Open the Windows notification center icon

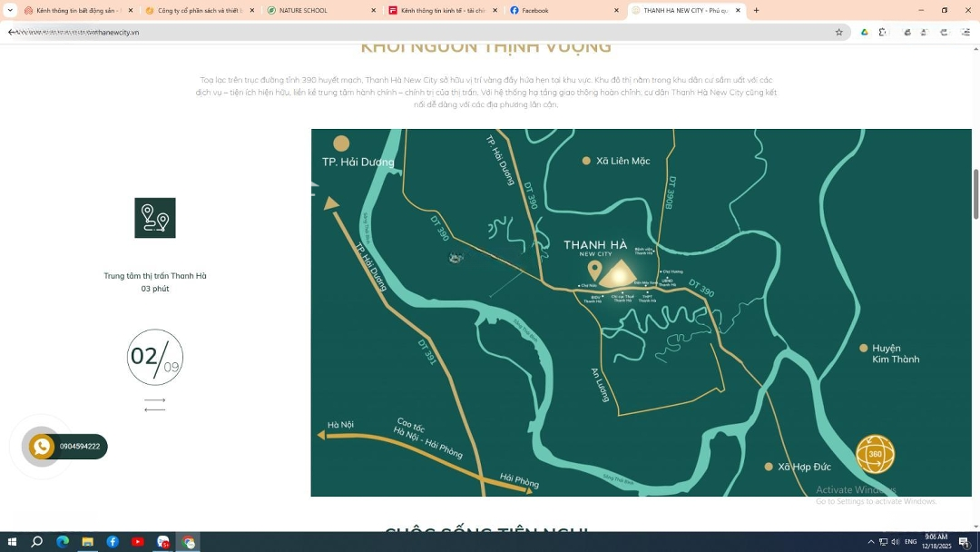(x=964, y=542)
